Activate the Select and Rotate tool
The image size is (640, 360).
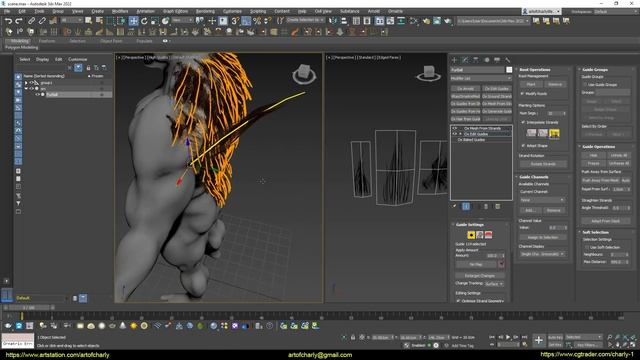pyautogui.click(x=144, y=21)
